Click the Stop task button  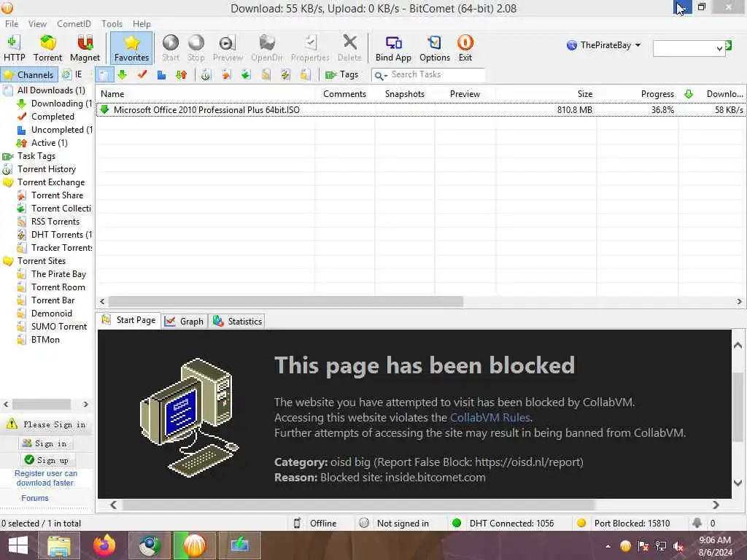click(196, 47)
